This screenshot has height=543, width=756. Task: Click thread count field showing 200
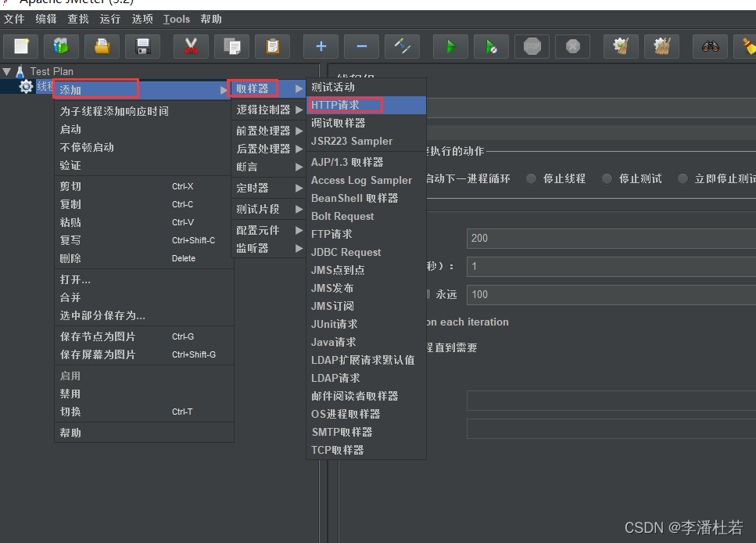click(x=611, y=239)
